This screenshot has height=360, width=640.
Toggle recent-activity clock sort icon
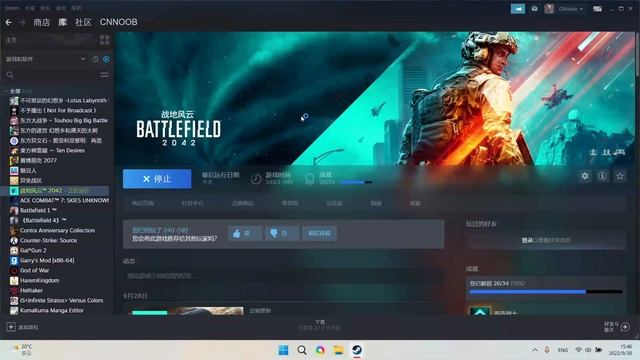click(95, 59)
